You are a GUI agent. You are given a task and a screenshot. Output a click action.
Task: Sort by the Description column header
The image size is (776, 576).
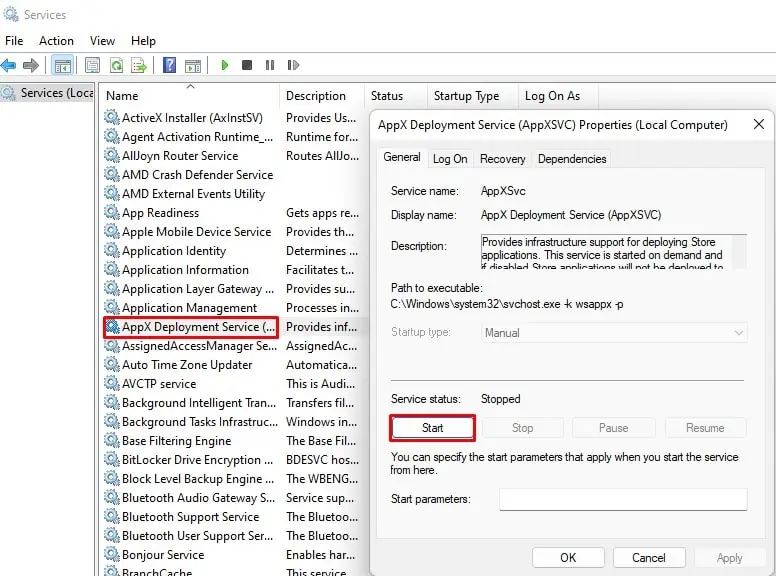322,96
